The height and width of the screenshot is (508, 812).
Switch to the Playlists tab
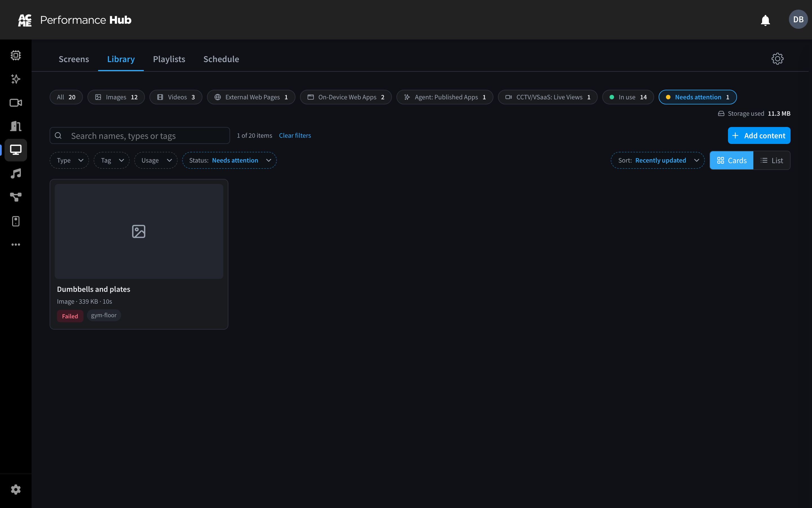169,59
